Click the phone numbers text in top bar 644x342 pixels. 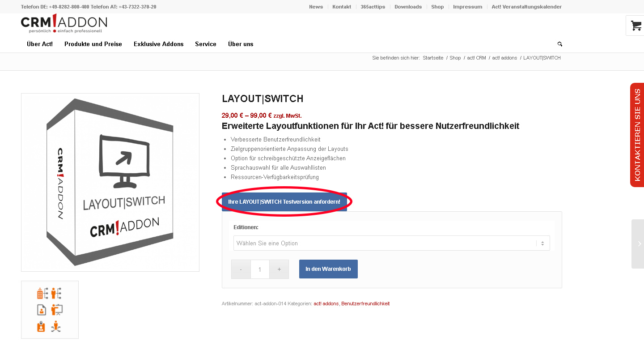click(89, 7)
